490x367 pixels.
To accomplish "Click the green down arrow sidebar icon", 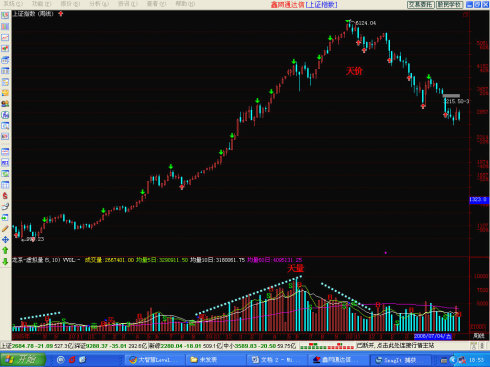I will click(5, 262).
